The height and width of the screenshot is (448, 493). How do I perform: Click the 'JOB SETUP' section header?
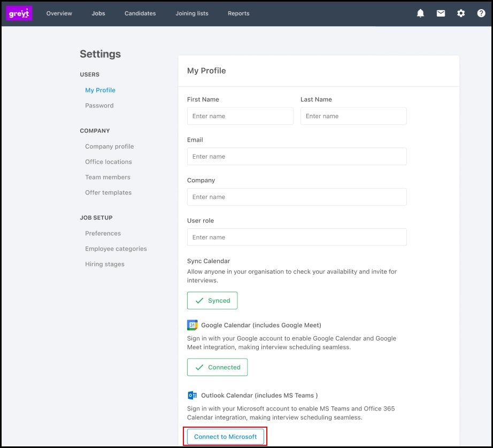96,218
